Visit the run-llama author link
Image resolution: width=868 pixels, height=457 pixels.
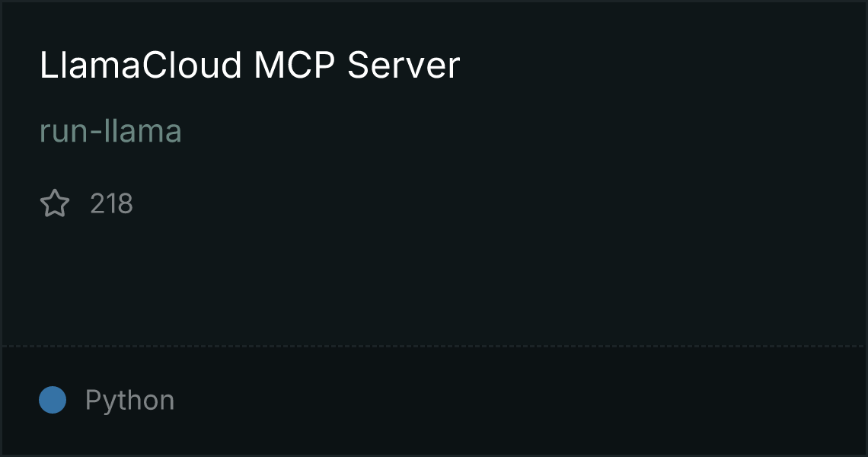point(110,131)
